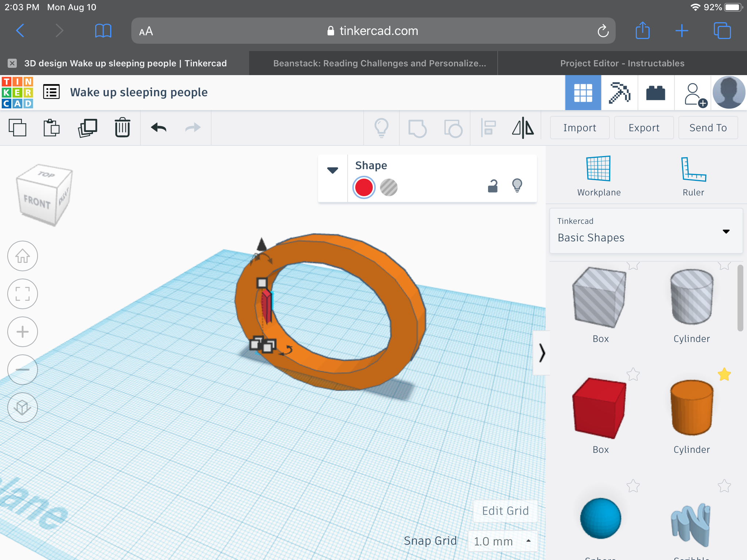Click the Edit Grid button
Image resolution: width=747 pixels, height=560 pixels.
(x=505, y=511)
